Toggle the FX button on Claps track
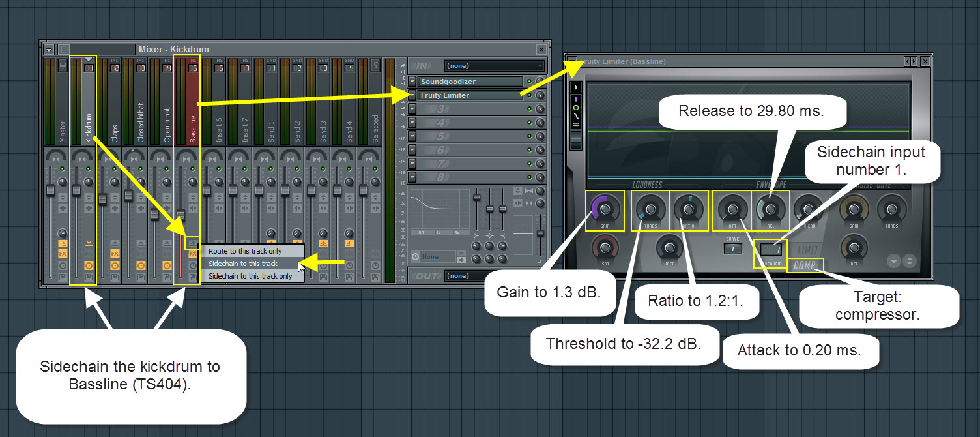This screenshot has width=980, height=437. [115, 254]
